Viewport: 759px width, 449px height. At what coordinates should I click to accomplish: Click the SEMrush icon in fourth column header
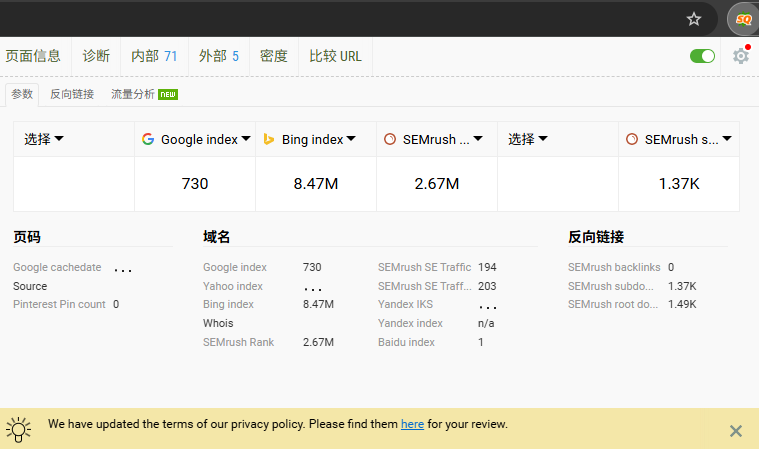(390, 139)
